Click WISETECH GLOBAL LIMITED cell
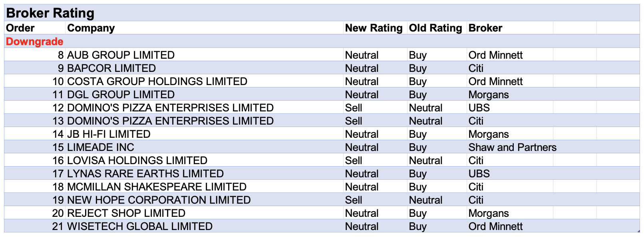The image size is (644, 238). pos(140,226)
